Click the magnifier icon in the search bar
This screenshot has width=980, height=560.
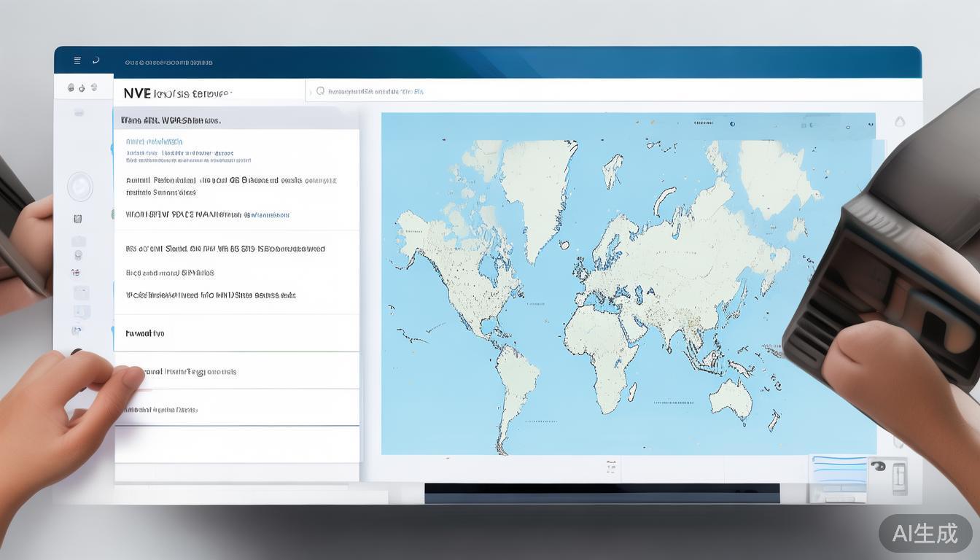319,91
